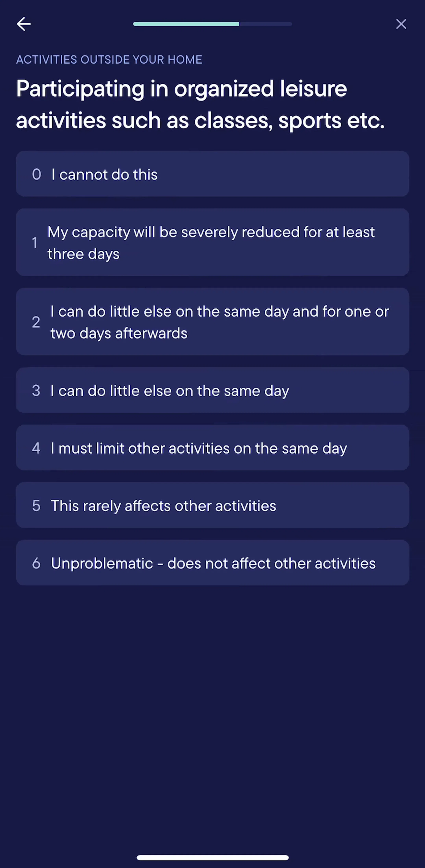
Task: Tap the number 5 score label
Action: pos(36,506)
